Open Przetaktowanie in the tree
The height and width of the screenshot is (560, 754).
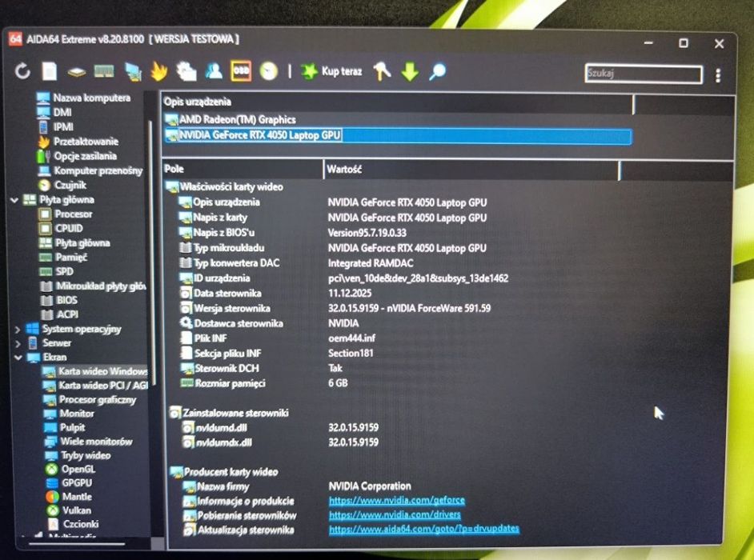point(78,142)
